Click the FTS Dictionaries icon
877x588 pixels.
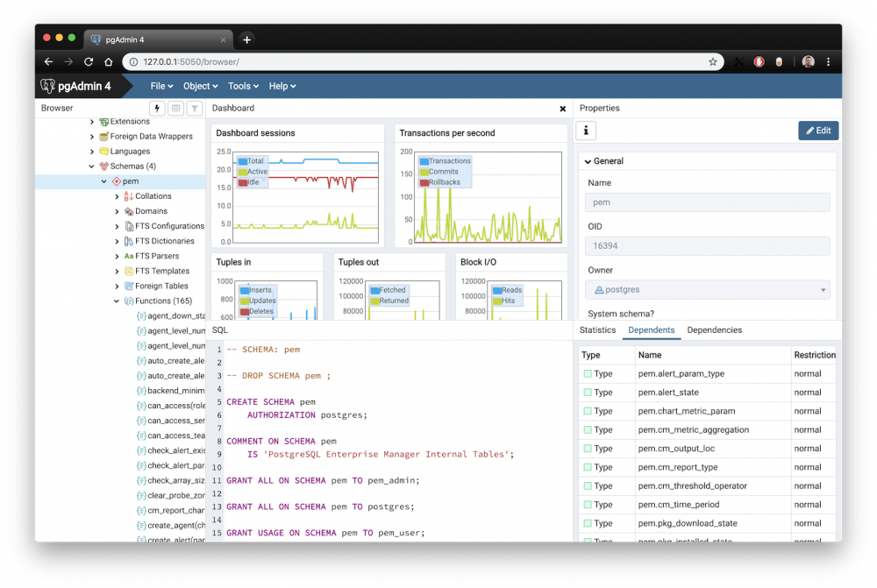pyautogui.click(x=129, y=242)
